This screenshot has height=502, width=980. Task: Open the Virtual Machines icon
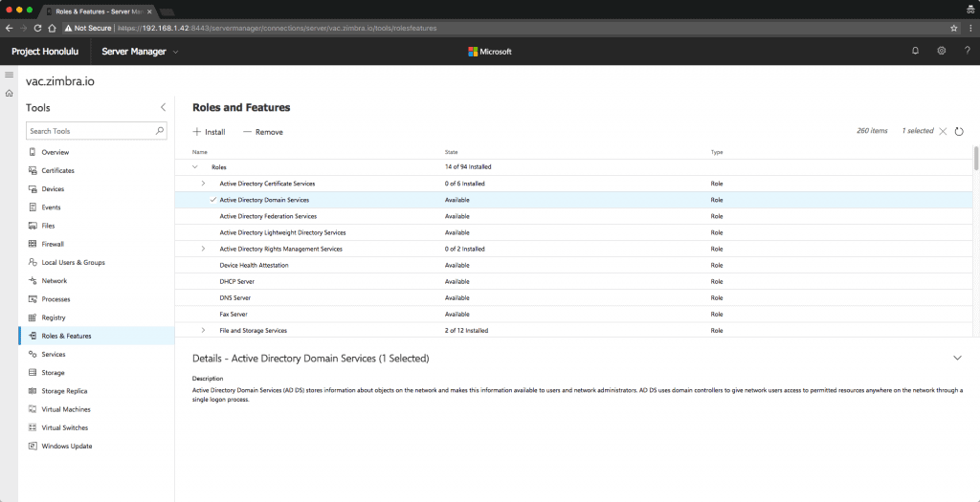point(33,409)
